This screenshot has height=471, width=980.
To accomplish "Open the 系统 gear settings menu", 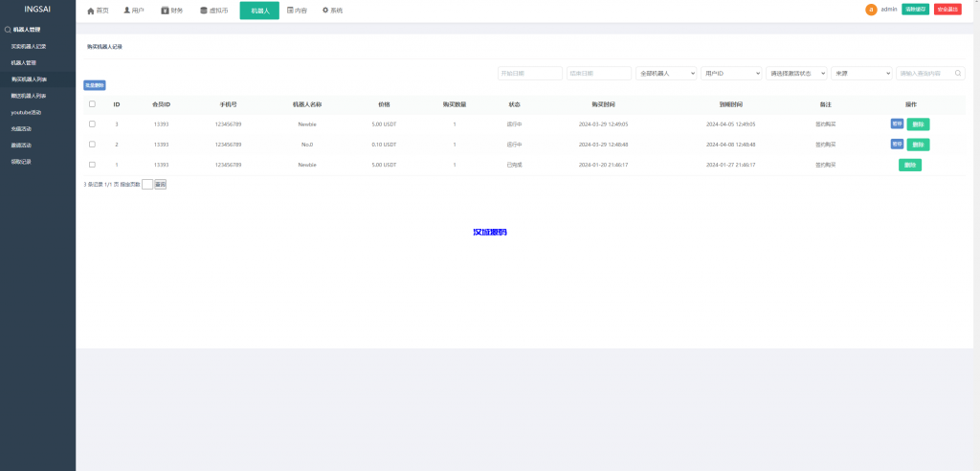I will point(332,11).
